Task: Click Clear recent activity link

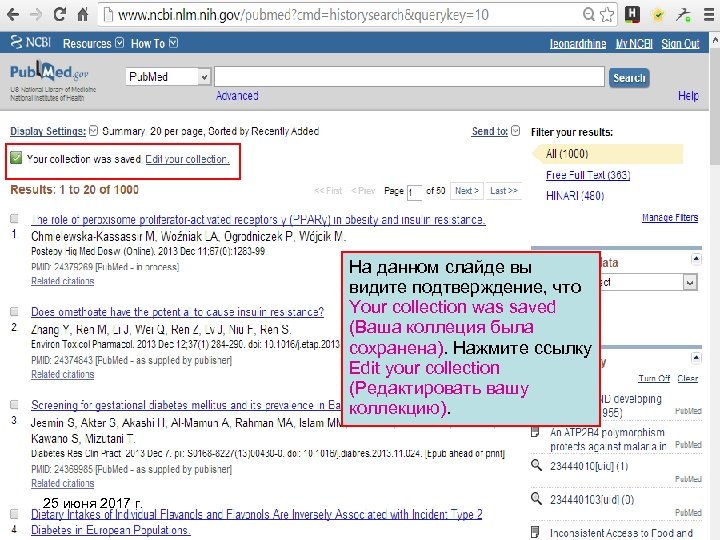Action: coord(687,378)
